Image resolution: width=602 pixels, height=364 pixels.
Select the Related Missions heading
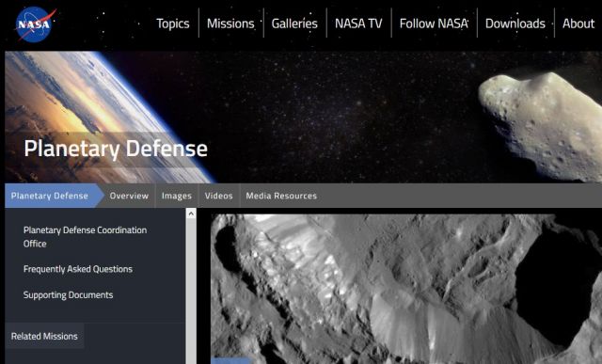pyautogui.click(x=44, y=337)
